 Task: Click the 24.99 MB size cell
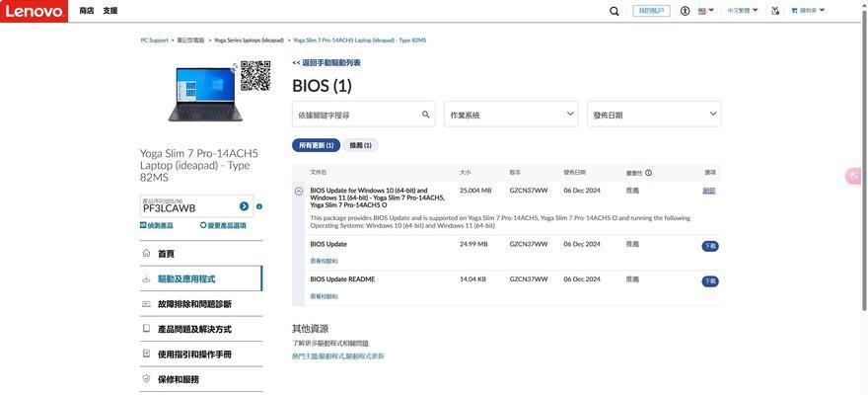(473, 244)
